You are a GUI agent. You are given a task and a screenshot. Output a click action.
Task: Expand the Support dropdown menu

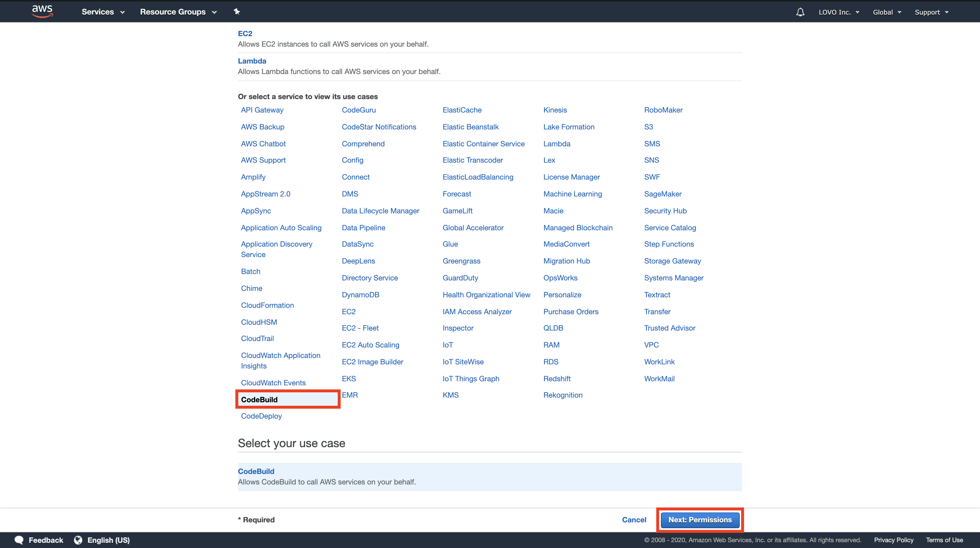pos(931,12)
